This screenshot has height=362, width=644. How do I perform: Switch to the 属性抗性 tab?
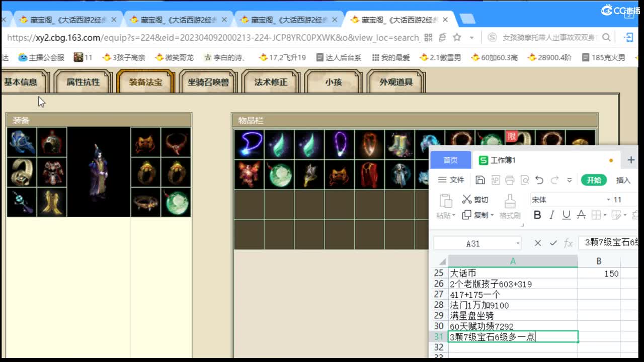pos(83,82)
